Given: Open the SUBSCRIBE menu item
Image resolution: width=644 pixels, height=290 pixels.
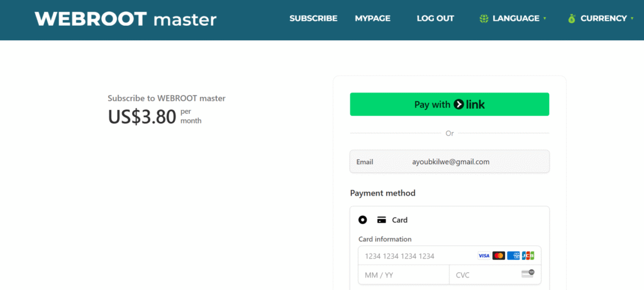Looking at the screenshot, I should [313, 18].
